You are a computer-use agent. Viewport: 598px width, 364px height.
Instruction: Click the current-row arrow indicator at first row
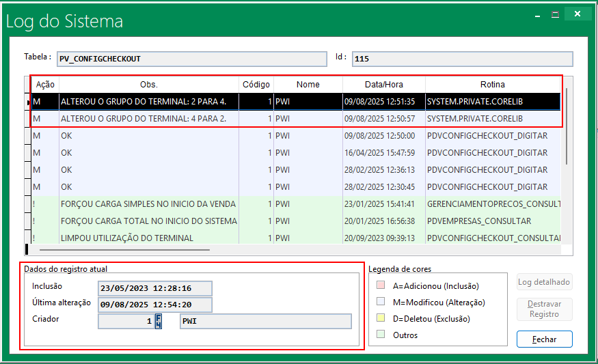(28, 102)
